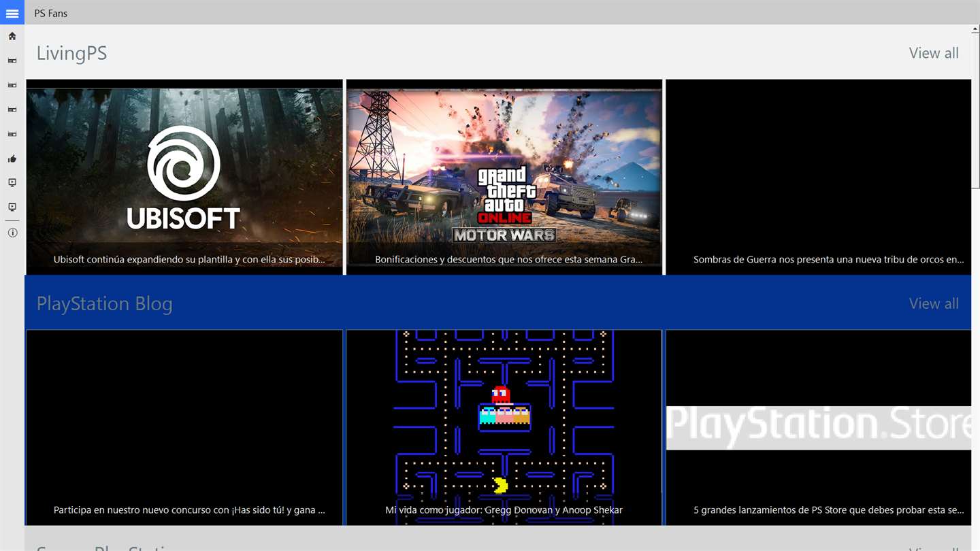The height and width of the screenshot is (551, 980).
Task: Open the second news feed icon in sidebar
Action: click(12, 85)
